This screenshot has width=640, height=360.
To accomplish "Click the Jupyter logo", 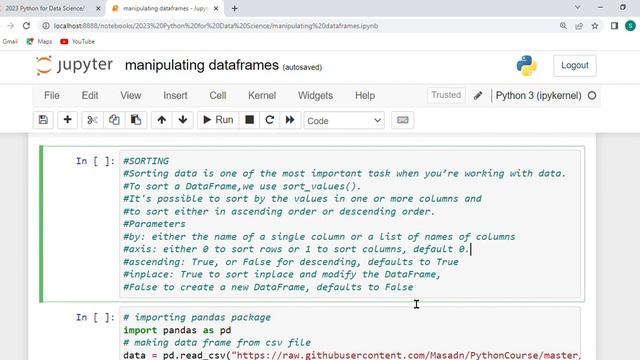I will point(74,65).
